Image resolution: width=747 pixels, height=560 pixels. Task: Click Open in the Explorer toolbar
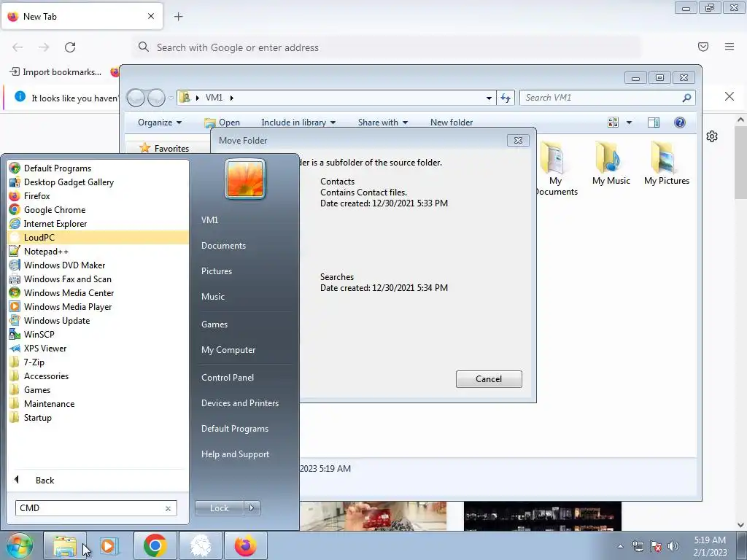pyautogui.click(x=222, y=122)
